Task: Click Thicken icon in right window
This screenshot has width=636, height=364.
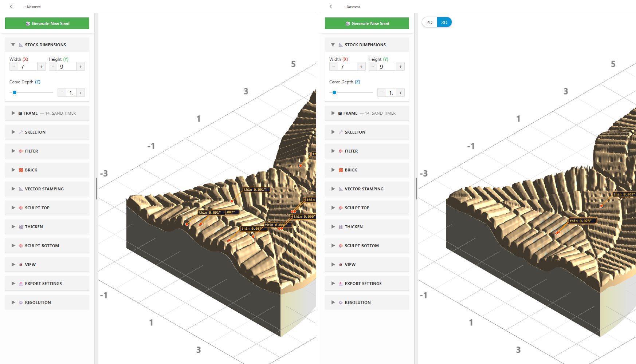Action: [x=341, y=227]
